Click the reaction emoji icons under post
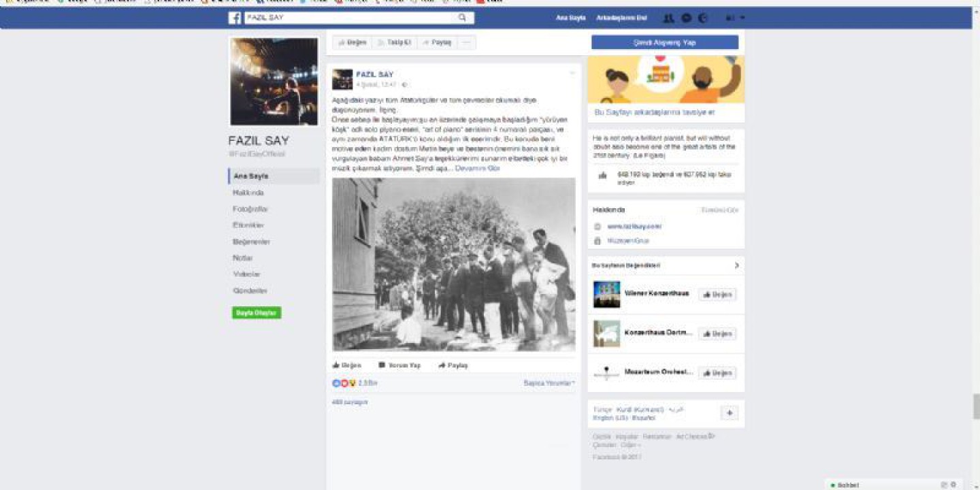The width and height of the screenshot is (980, 490). [x=344, y=383]
